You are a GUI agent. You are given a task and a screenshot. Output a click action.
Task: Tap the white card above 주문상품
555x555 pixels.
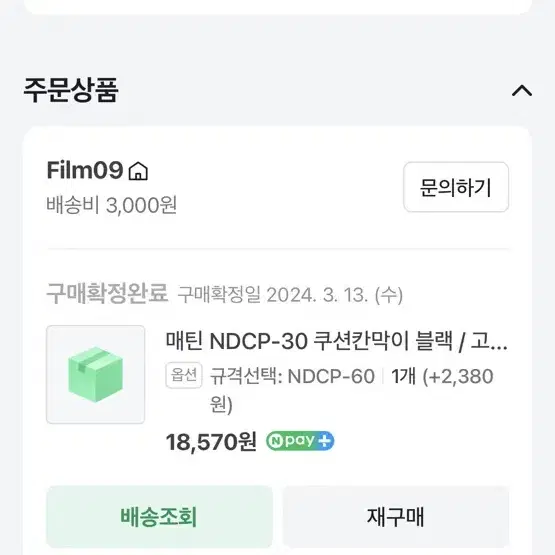pos(278,7)
